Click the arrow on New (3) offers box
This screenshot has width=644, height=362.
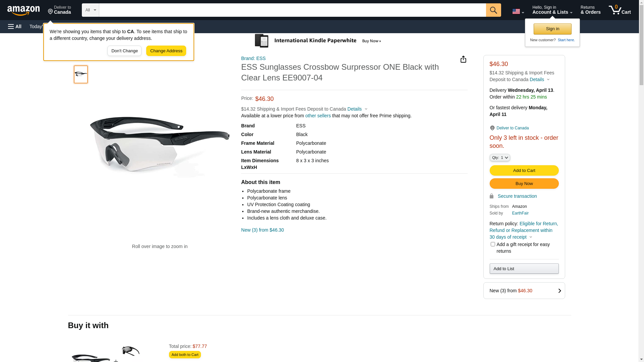(x=559, y=291)
